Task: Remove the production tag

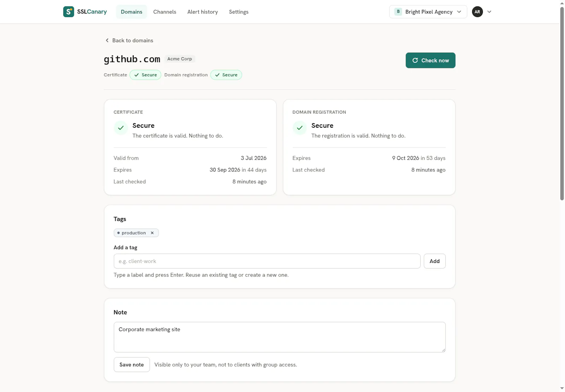Action: point(152,233)
